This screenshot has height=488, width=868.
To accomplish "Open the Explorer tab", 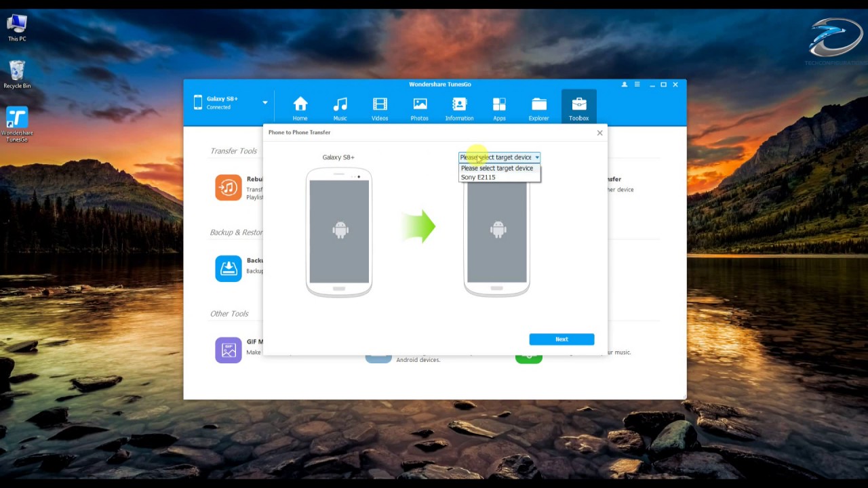I will pos(539,108).
